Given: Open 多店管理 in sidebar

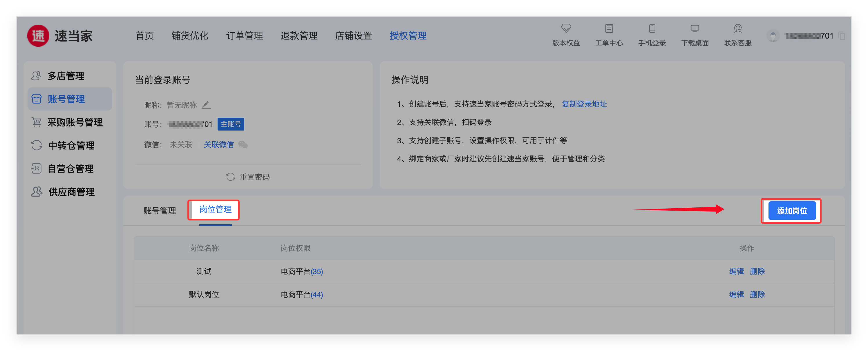Looking at the screenshot, I should [66, 76].
